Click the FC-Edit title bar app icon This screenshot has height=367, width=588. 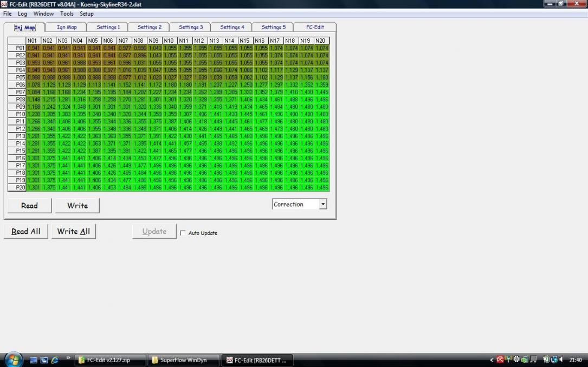[5, 4]
